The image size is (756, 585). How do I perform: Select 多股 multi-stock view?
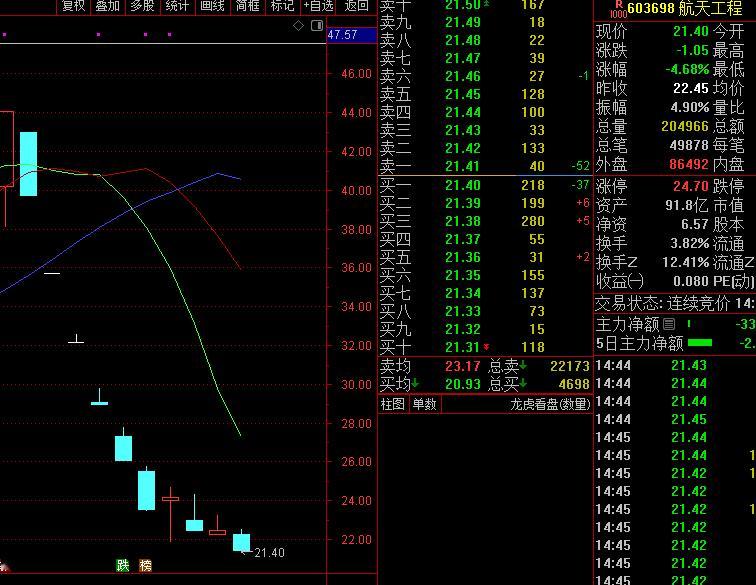142,6
